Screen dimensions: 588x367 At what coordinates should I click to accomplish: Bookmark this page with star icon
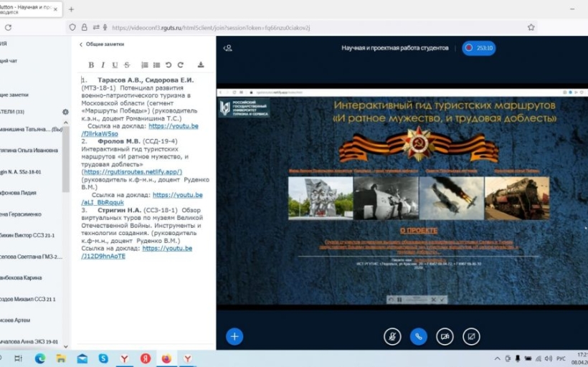(531, 27)
